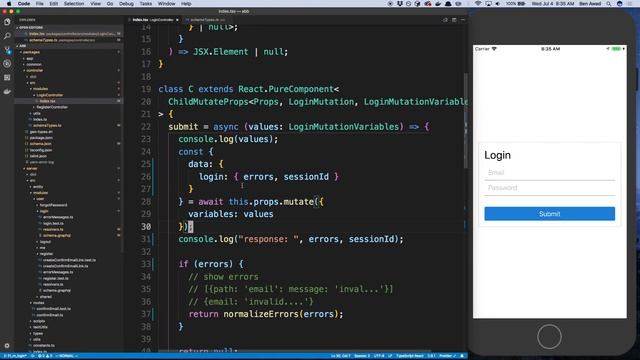Open the Tasks menu
Viewport: 640px width, 360px height.
click(145, 4)
